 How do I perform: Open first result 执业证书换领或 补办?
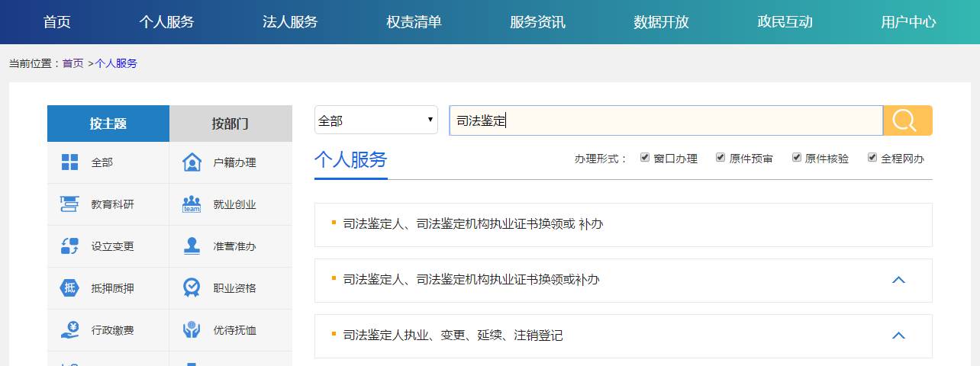(x=473, y=224)
